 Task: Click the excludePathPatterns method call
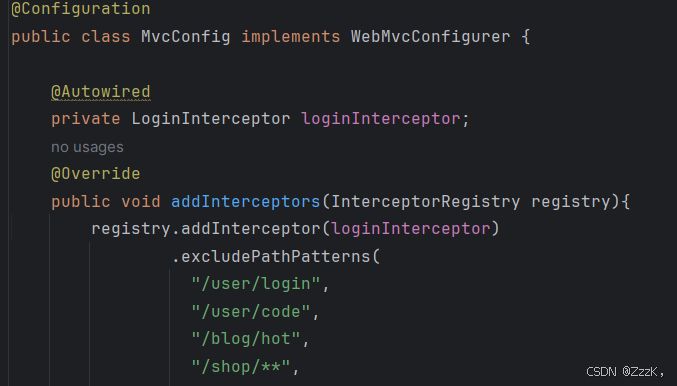[275, 256]
